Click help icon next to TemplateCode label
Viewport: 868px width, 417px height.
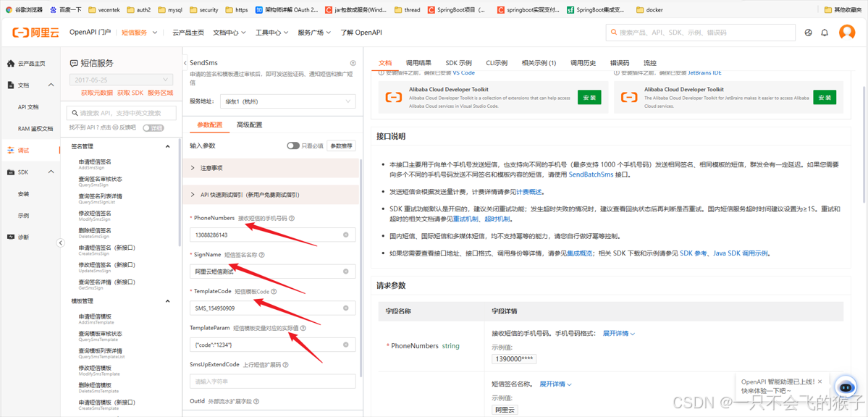[274, 291]
